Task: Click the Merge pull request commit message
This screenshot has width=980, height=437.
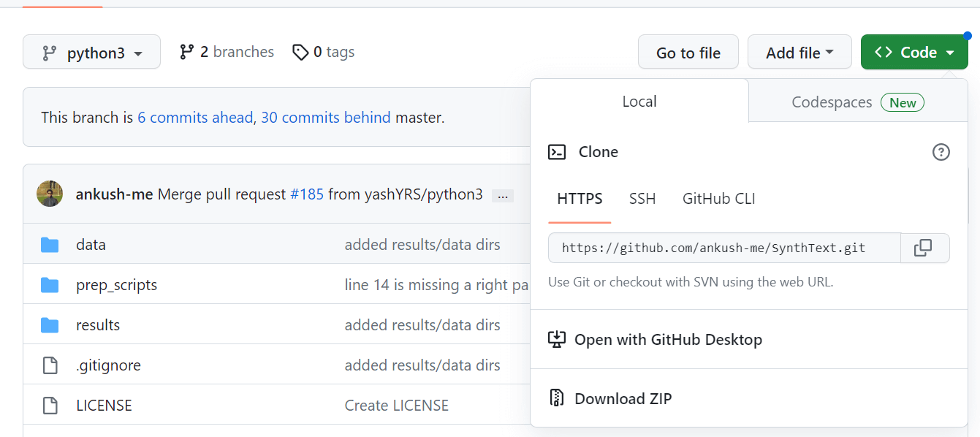Action: pos(222,194)
